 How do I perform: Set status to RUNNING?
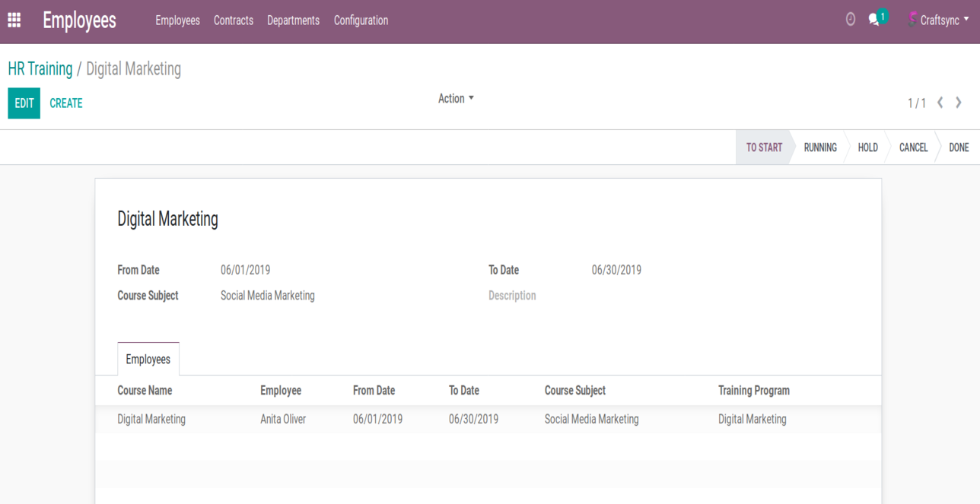tap(819, 147)
